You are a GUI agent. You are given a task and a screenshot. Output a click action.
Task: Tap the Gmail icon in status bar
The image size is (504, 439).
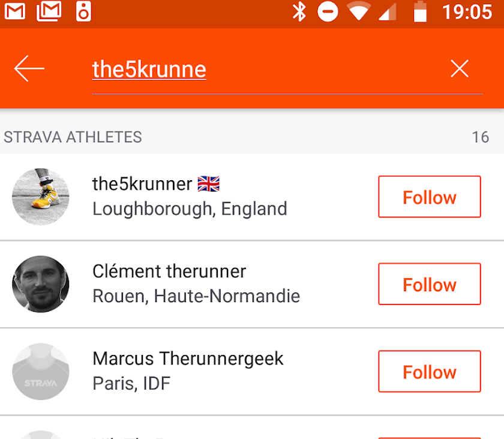click(x=15, y=11)
